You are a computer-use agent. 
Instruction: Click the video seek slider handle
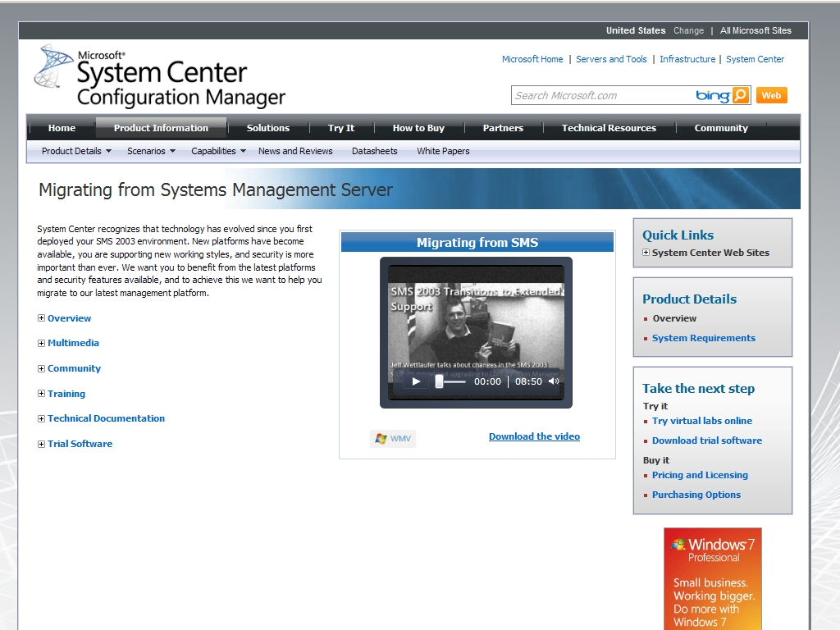[440, 381]
